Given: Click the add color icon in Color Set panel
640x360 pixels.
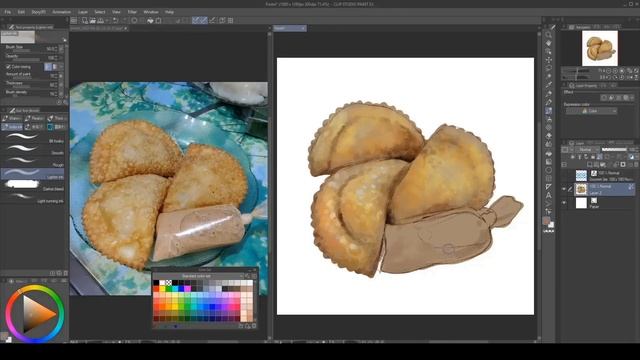Looking at the screenshot, I should click(247, 326).
